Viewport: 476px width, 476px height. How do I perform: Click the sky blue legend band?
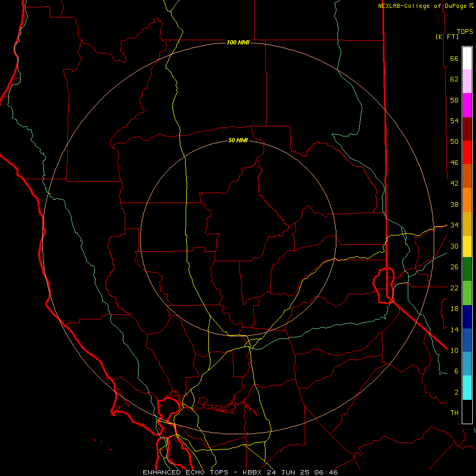(x=467, y=364)
